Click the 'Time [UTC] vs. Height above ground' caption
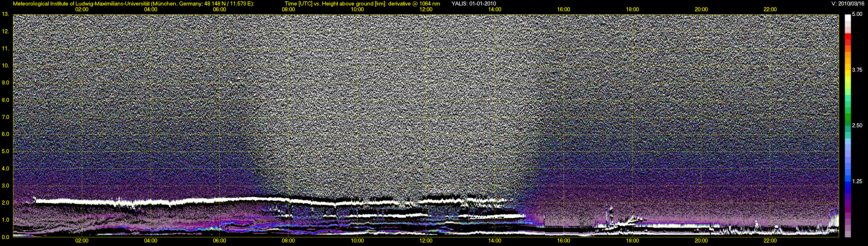 [362, 4]
